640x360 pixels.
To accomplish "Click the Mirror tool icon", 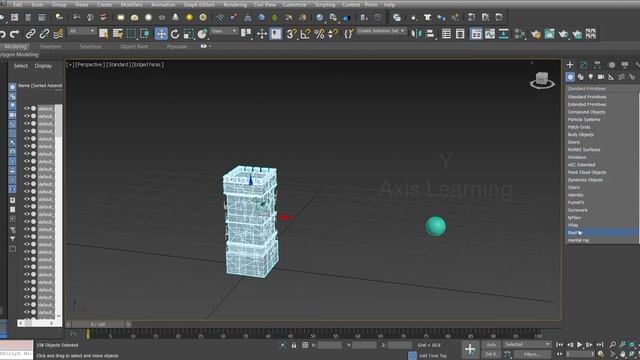I will [x=416, y=34].
